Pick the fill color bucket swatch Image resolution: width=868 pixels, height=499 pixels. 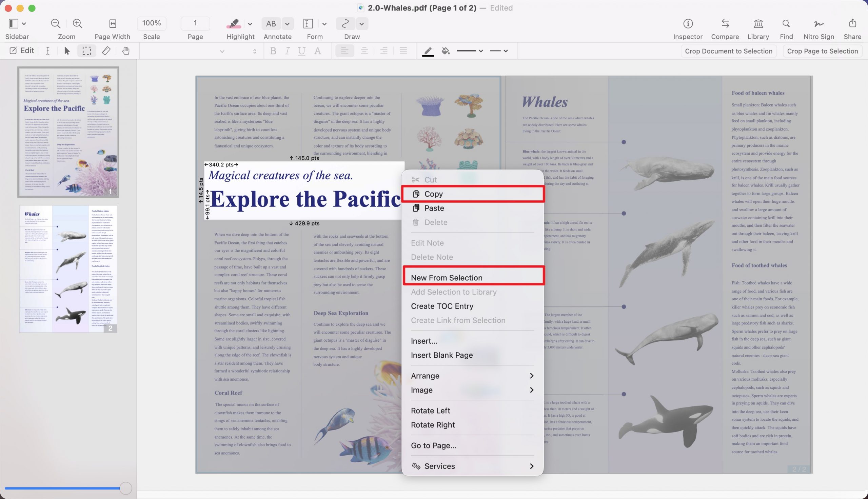pos(446,51)
